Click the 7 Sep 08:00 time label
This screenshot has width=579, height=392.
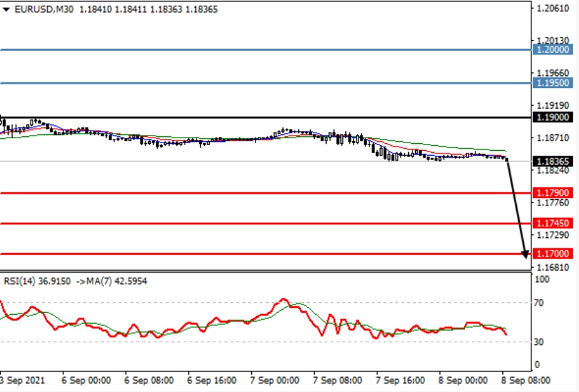coord(337,380)
